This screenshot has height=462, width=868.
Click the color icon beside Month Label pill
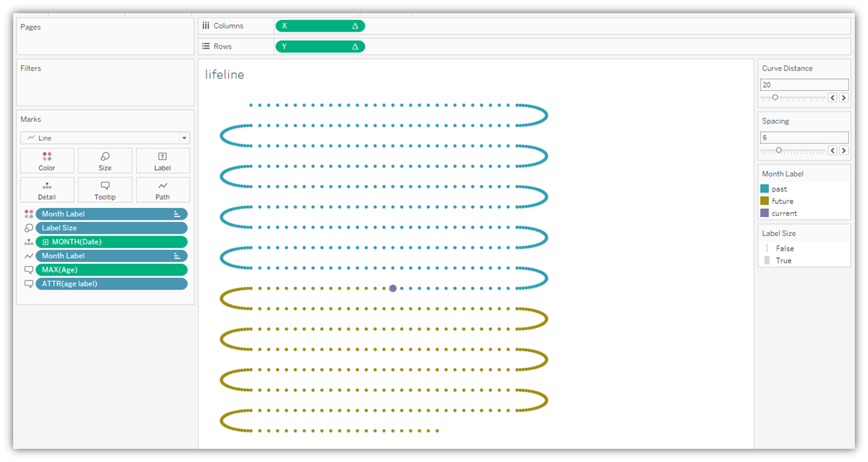28,214
